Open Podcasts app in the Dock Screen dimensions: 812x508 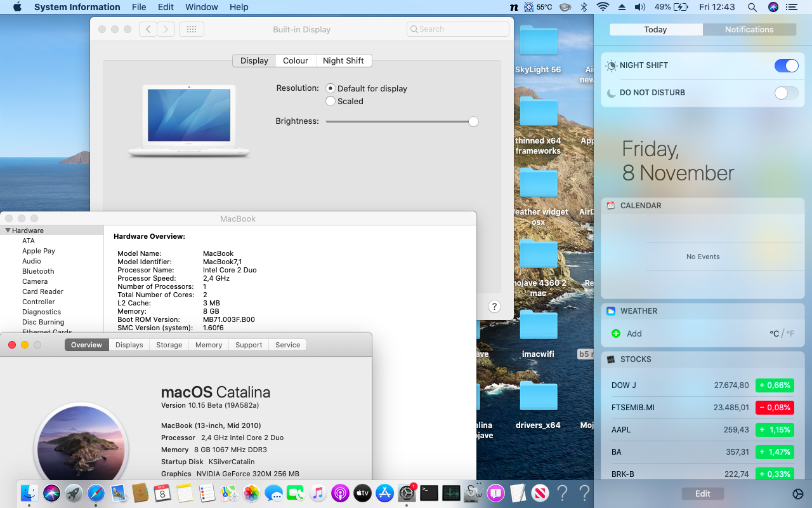(340, 493)
